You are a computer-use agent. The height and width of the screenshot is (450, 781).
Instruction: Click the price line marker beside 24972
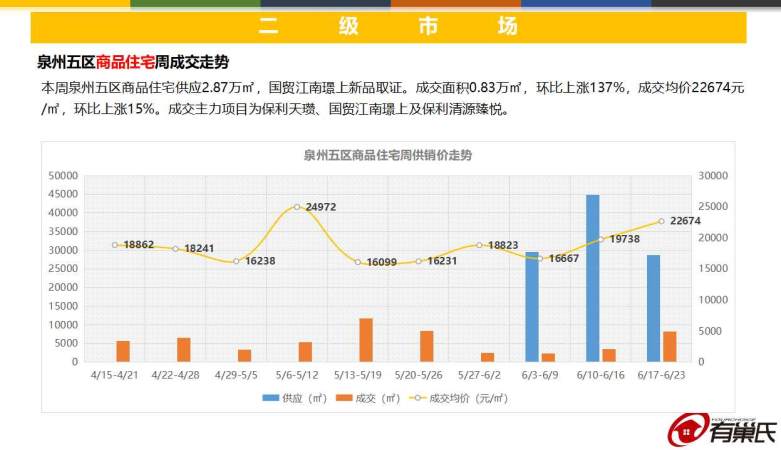click(297, 207)
